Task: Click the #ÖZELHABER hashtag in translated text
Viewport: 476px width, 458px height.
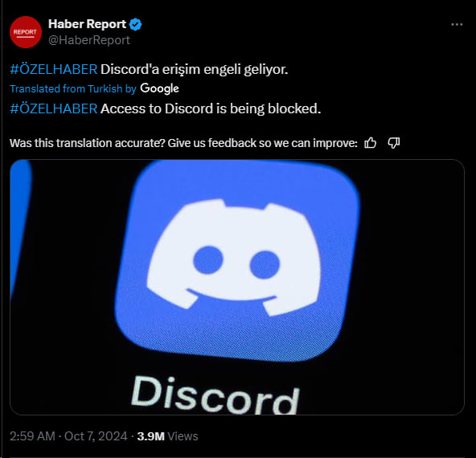Action: pyautogui.click(x=54, y=108)
